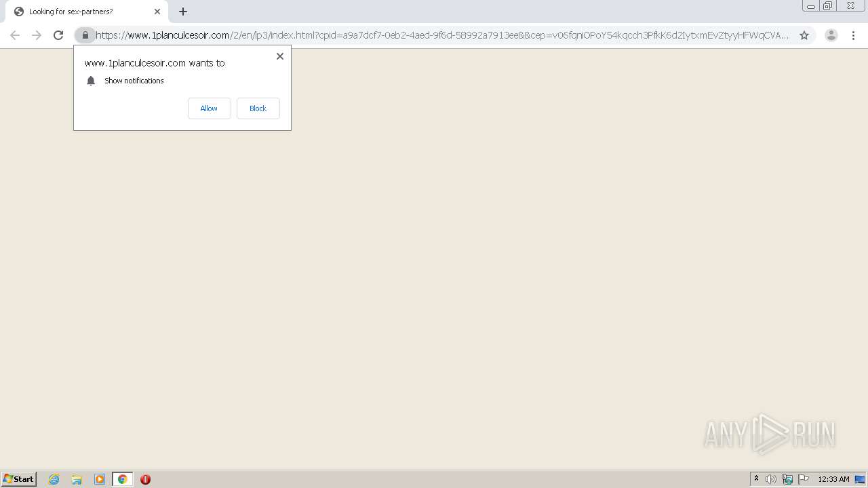Open network status tray icon

787,479
